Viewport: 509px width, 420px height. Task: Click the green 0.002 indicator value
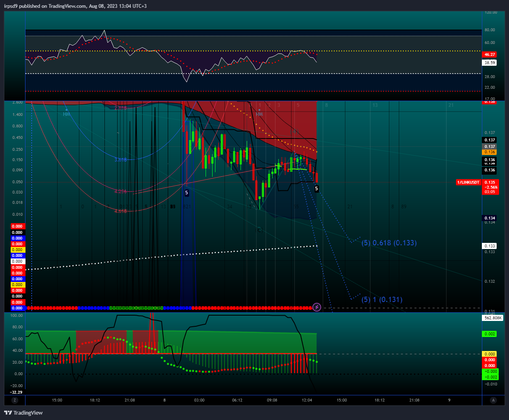click(x=490, y=334)
